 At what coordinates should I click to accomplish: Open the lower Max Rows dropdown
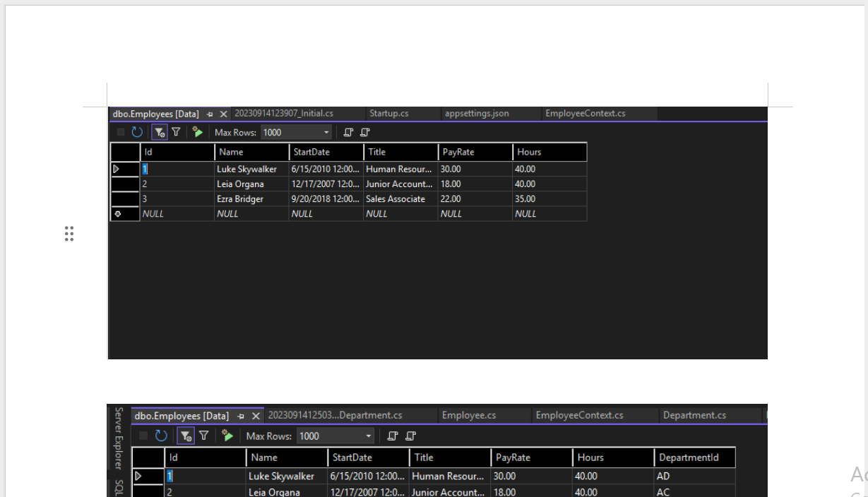pos(368,436)
